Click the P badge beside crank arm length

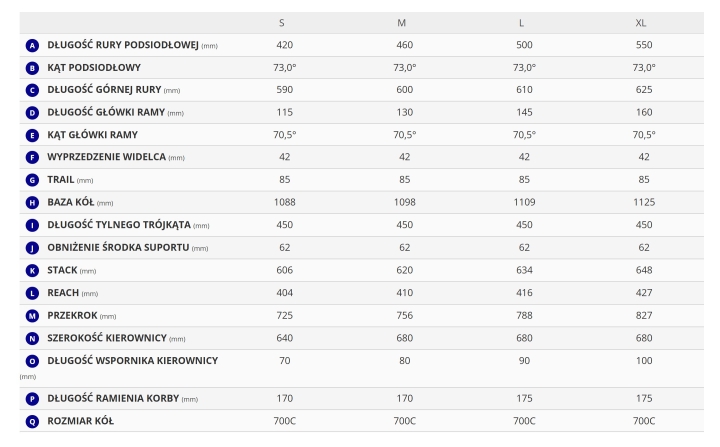33,398
